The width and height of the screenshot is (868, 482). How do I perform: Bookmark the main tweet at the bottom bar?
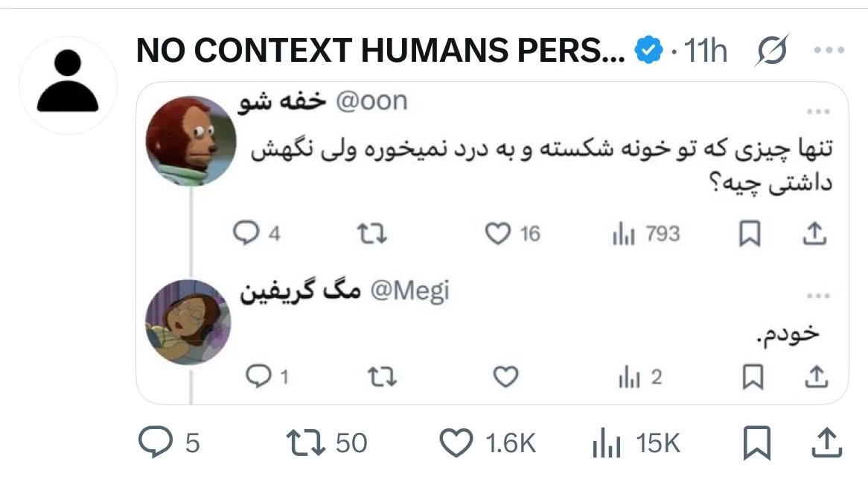[x=755, y=442]
